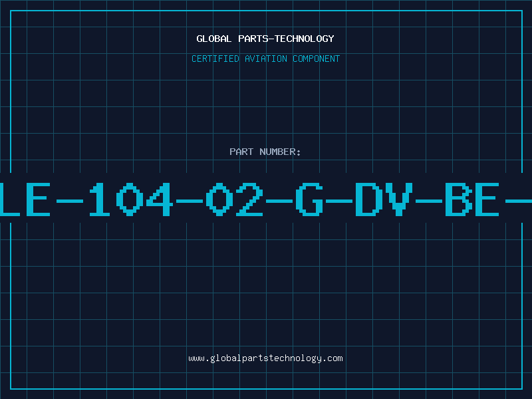Click the word GLOBAL in the heading
Screen dimensions: 532x399
214,39
